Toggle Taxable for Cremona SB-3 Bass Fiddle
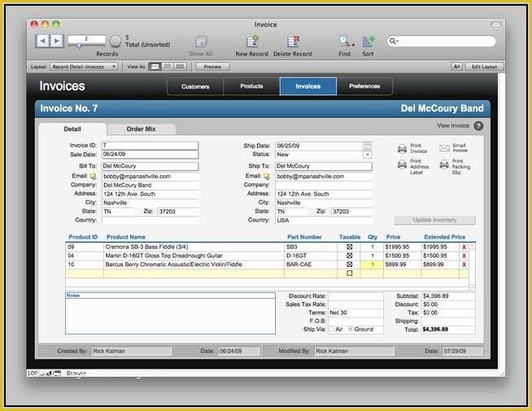Viewport: 532px width, 411px height. click(x=350, y=247)
